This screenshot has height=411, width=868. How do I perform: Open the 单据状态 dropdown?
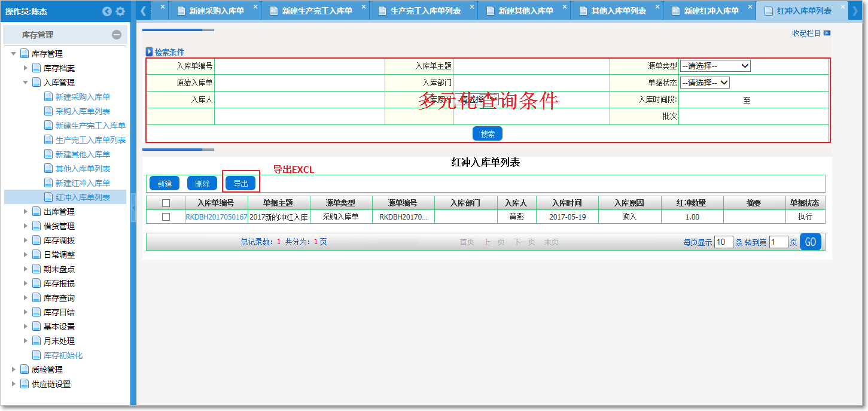point(705,83)
